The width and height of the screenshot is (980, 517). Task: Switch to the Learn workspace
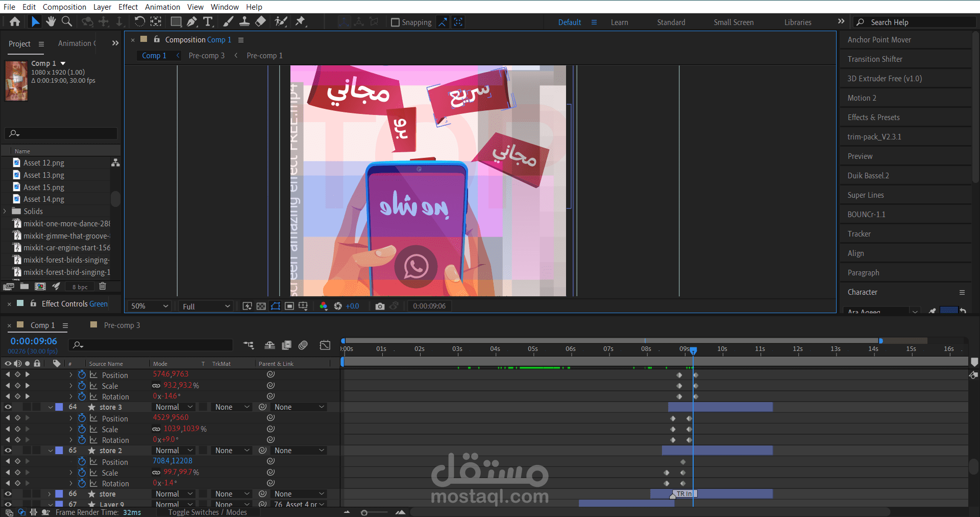[x=619, y=22]
